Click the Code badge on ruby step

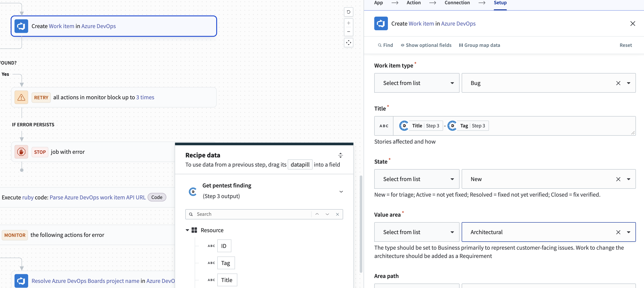pyautogui.click(x=157, y=197)
